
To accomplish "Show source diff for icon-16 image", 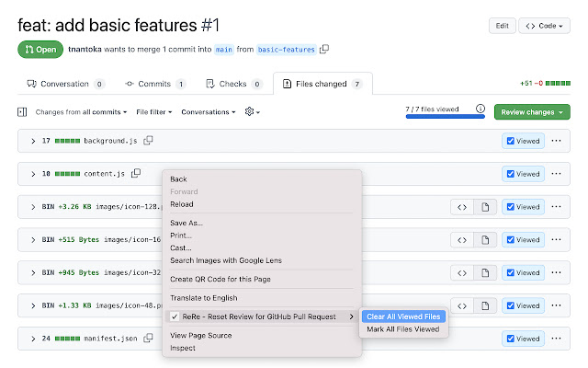I will point(462,240).
